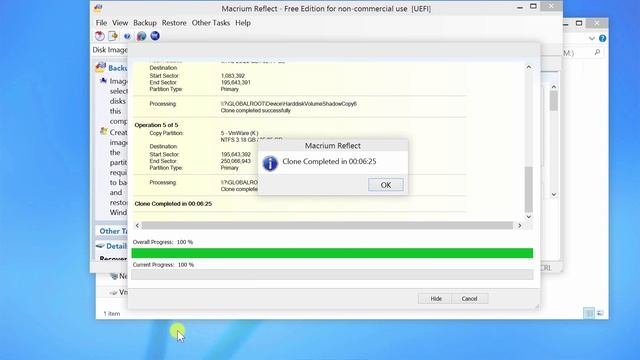
Task: Click the Current Progress bar
Action: (332, 275)
